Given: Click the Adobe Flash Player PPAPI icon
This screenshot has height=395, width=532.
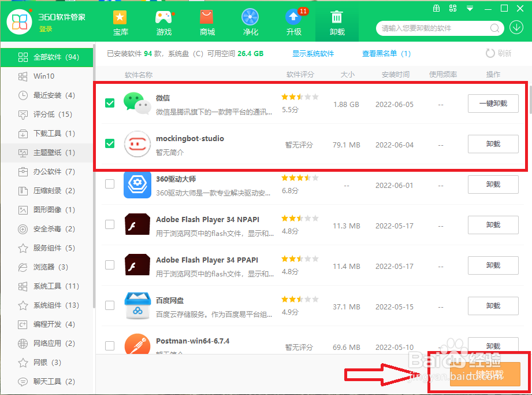Looking at the screenshot, I should (137, 264).
